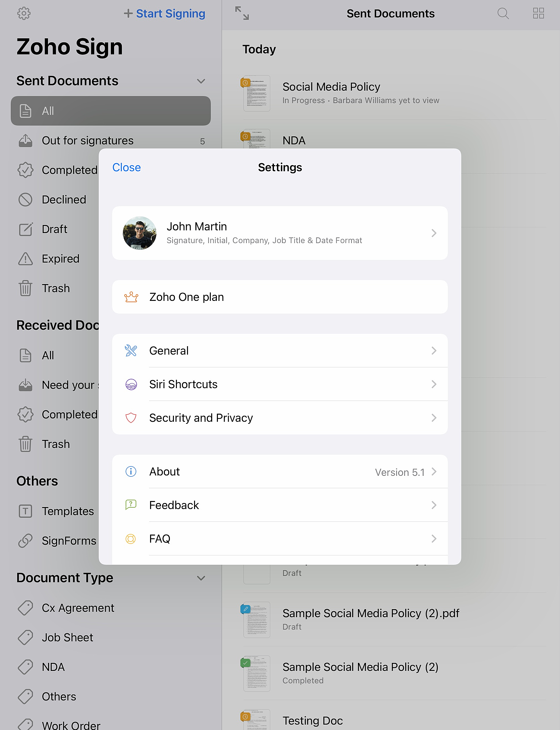This screenshot has width=560, height=730.
Task: Collapse the Sent Documents section chevron
Action: (201, 81)
